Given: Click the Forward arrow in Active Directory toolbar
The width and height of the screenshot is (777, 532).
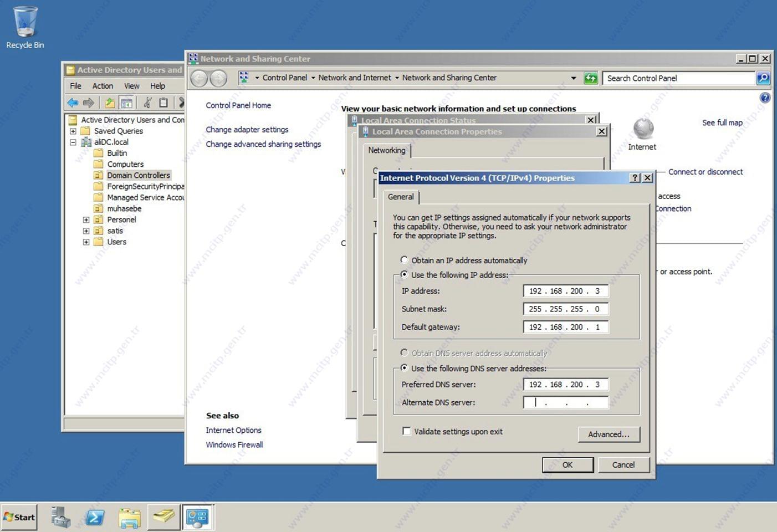Looking at the screenshot, I should click(89, 103).
